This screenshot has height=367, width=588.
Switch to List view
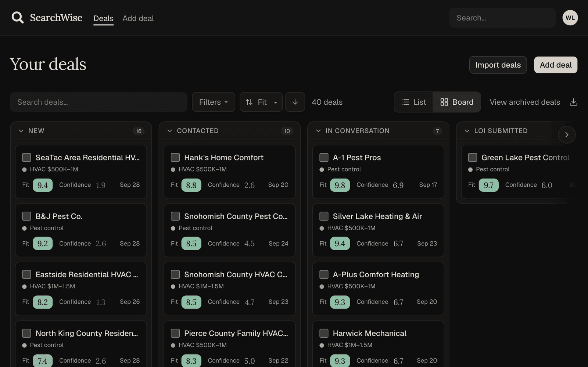point(414,102)
